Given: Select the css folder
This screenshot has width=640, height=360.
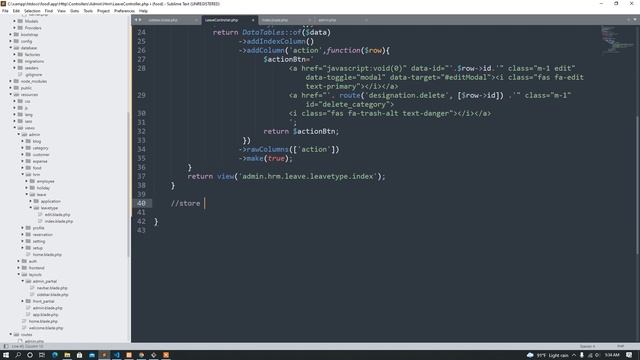Looking at the screenshot, I should pyautogui.click(x=27, y=101).
